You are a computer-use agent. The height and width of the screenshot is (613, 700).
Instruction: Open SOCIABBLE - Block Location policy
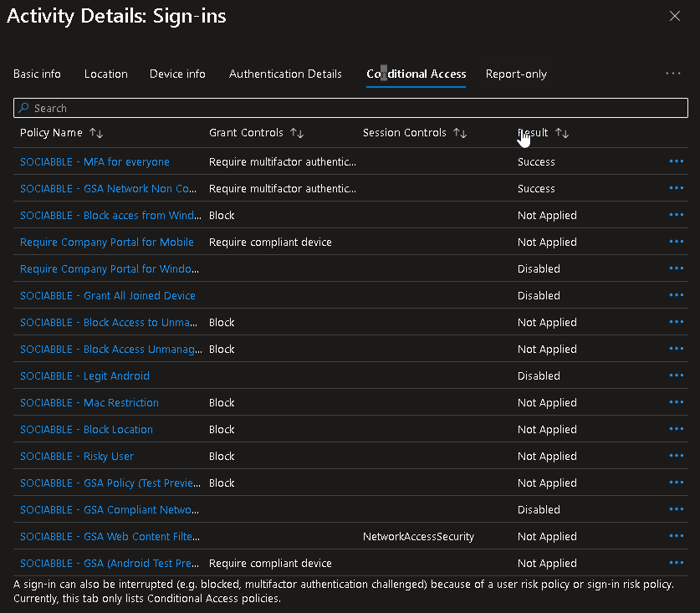tap(86, 430)
